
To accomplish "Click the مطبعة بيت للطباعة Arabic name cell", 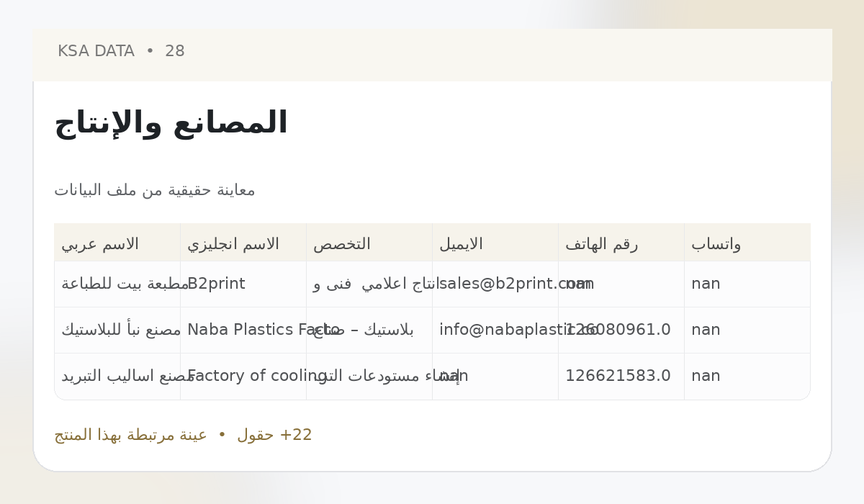I will tap(117, 284).
